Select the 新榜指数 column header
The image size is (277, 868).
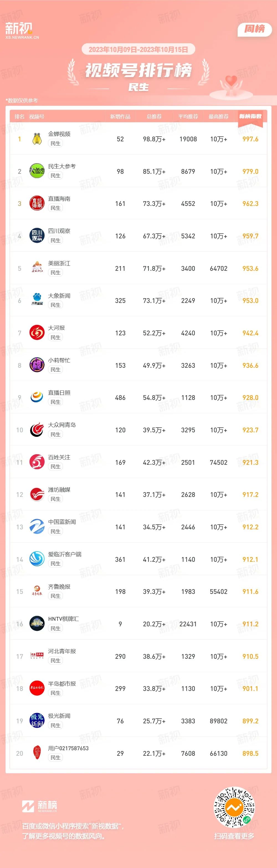(250, 116)
